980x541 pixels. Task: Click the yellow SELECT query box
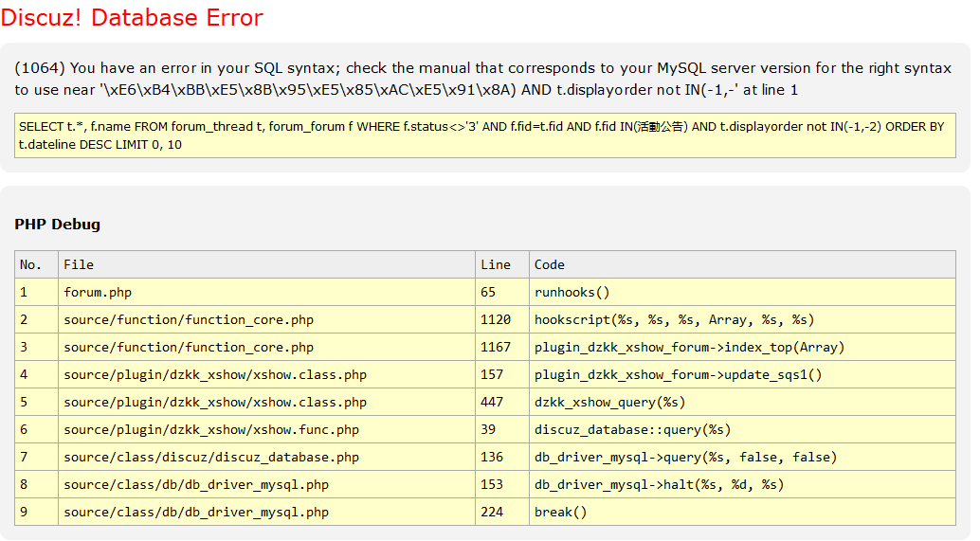tap(484, 135)
